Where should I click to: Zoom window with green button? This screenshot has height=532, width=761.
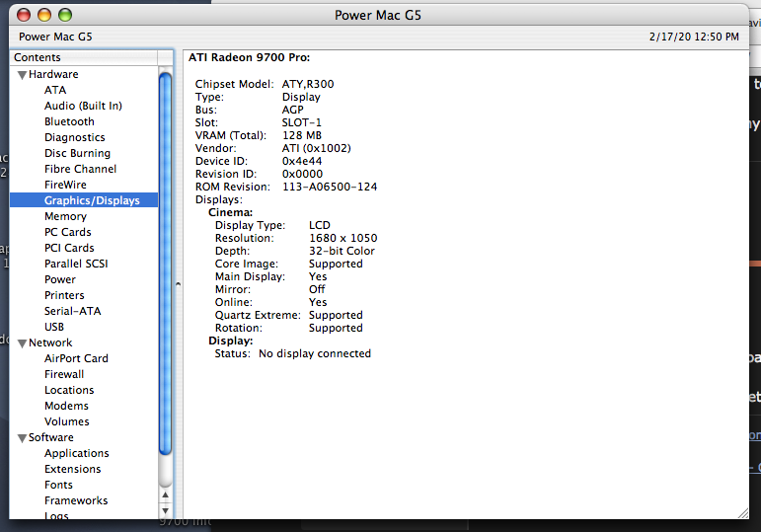click(65, 15)
